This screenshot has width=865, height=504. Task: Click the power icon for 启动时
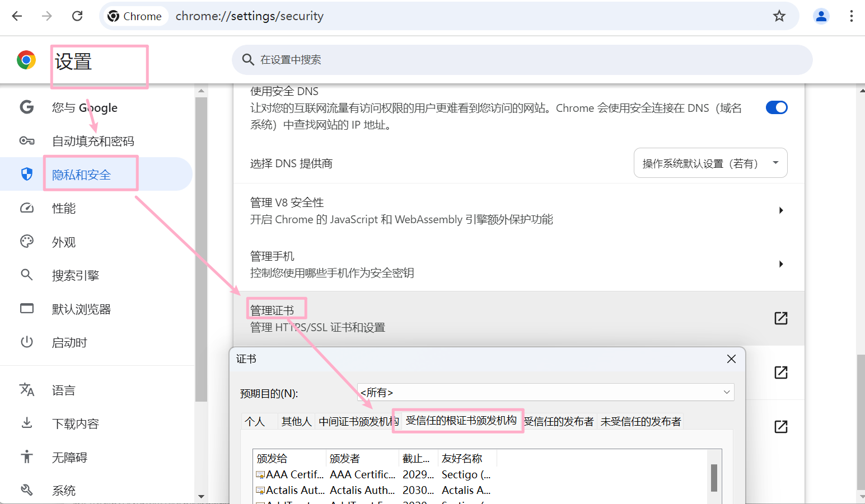pyautogui.click(x=27, y=342)
